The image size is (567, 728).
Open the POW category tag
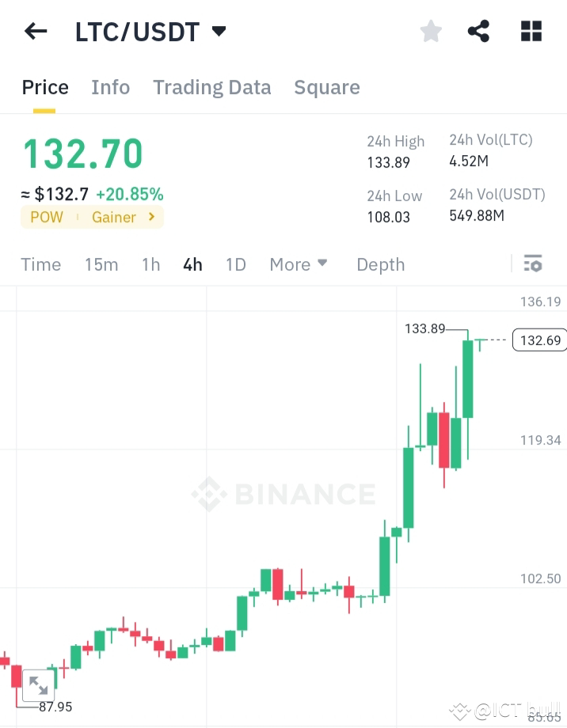tap(46, 217)
